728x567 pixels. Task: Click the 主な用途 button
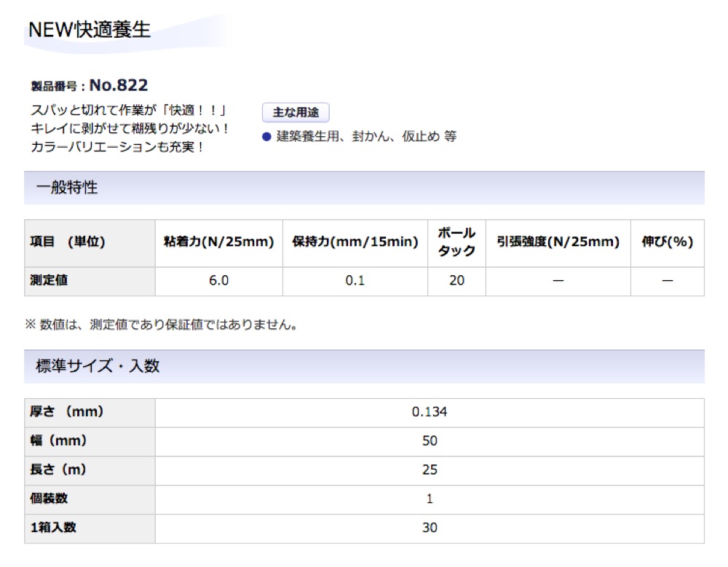295,113
